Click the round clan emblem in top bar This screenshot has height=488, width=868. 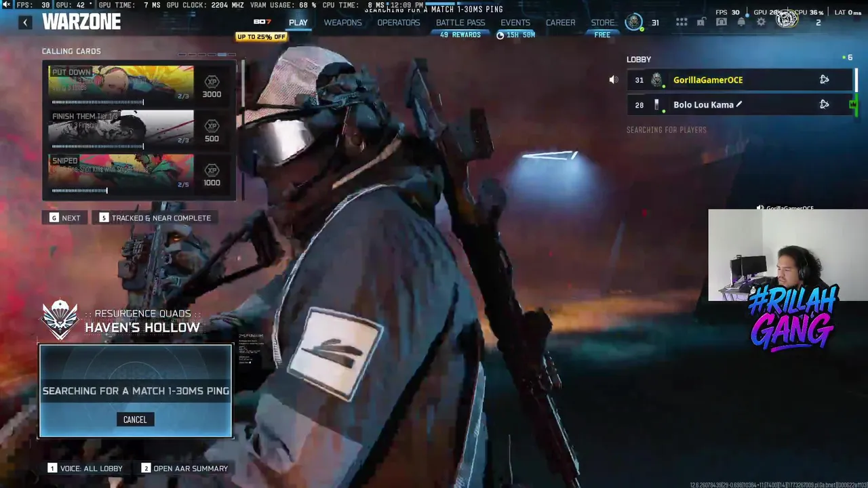(787, 20)
